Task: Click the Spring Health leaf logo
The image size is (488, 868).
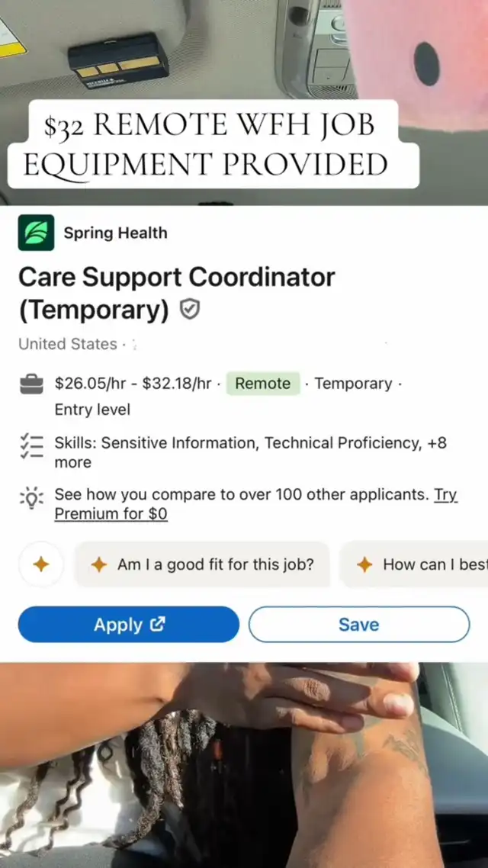Action: (36, 233)
